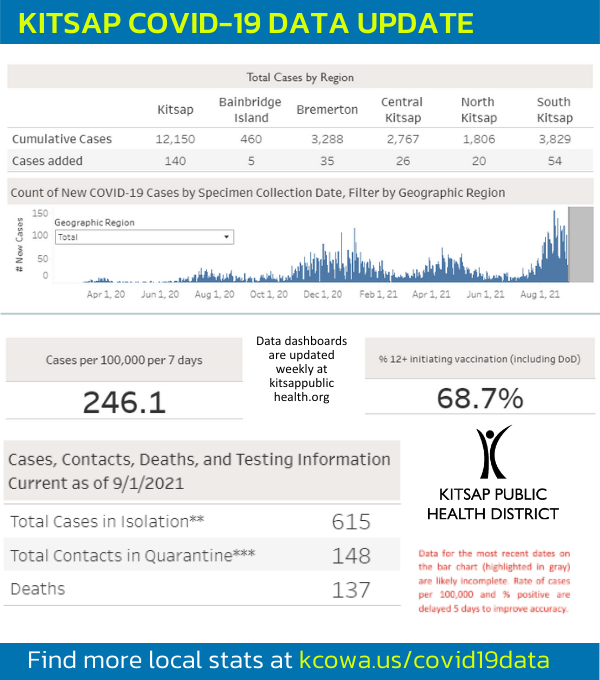Open the Geographic Region dropdown showing Total
The image size is (600, 680).
144,237
